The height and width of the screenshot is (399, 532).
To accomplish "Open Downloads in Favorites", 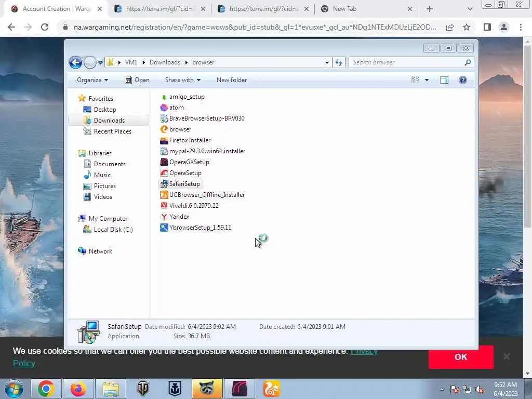I will click(x=109, y=121).
